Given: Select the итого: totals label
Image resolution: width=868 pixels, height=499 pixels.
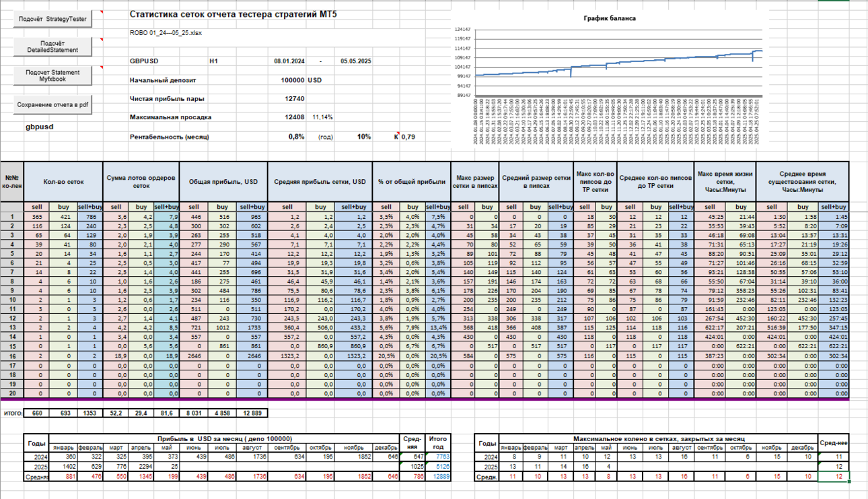Looking at the screenshot, I should click(x=11, y=412).
